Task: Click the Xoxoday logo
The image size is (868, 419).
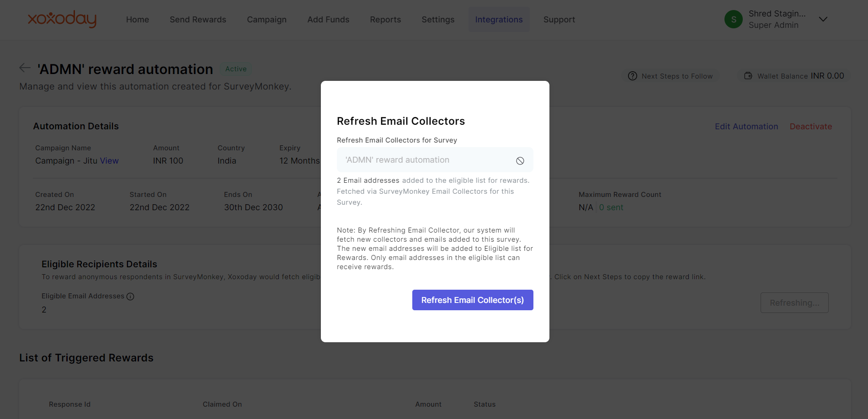Action: (62, 19)
